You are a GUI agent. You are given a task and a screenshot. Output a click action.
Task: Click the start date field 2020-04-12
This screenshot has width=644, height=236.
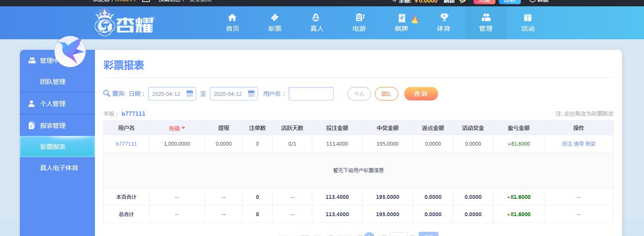(172, 94)
